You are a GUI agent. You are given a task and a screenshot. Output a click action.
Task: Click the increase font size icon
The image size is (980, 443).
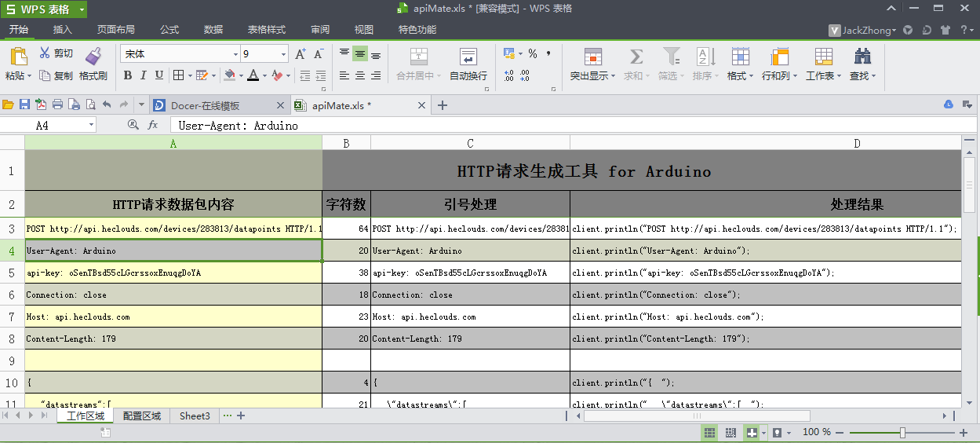(301, 54)
